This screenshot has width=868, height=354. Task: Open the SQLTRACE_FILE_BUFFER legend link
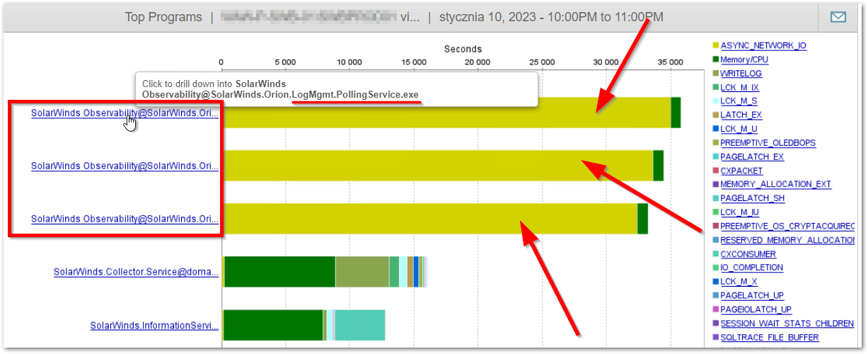pyautogui.click(x=770, y=337)
